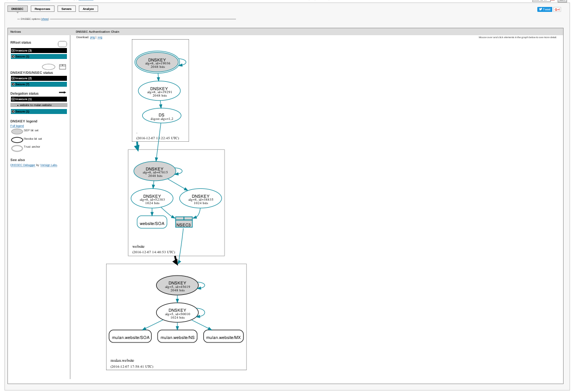Select DNSKEY node with id 45619
This screenshot has width=573, height=392.
[x=177, y=285]
